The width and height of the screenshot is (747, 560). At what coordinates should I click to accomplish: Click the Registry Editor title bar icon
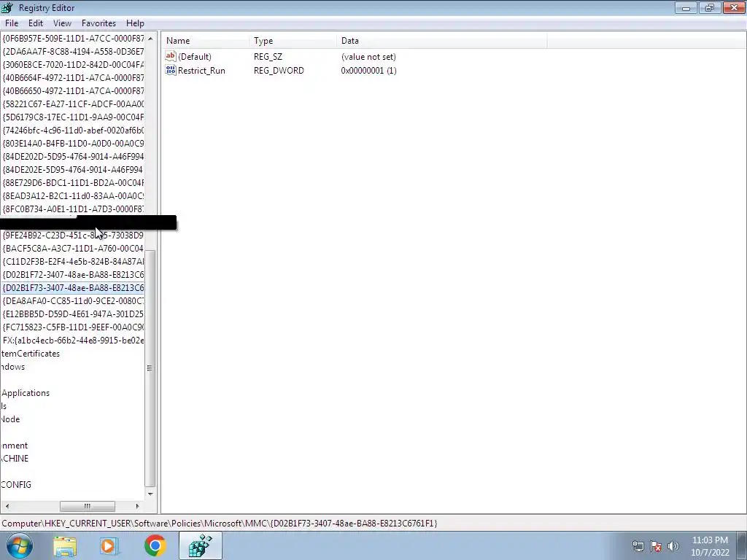click(7, 7)
